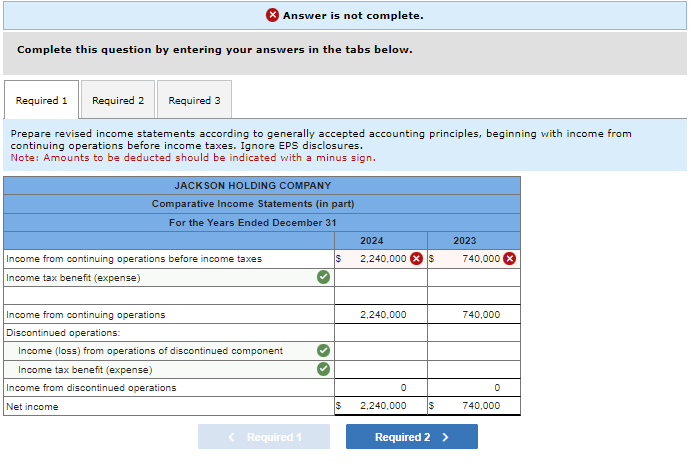Screen dimensions: 697x467
Task: Click the red X icon in the Answer is not complete banner
Action: 272,15
